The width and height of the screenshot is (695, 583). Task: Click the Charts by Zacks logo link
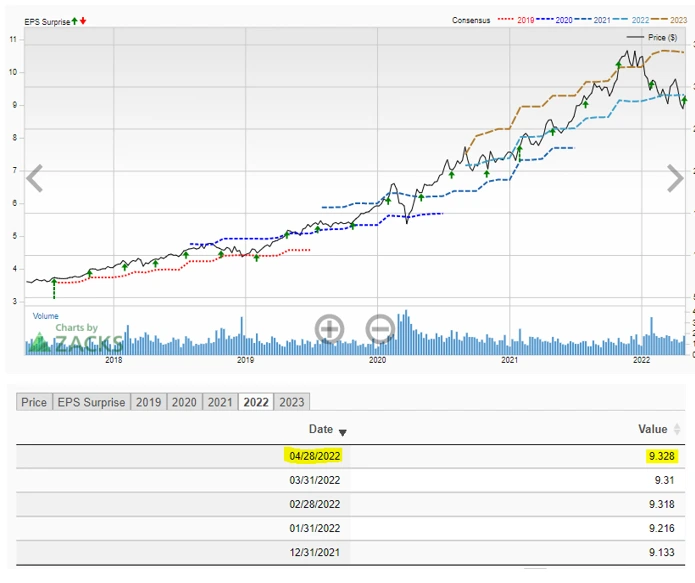tap(75, 338)
